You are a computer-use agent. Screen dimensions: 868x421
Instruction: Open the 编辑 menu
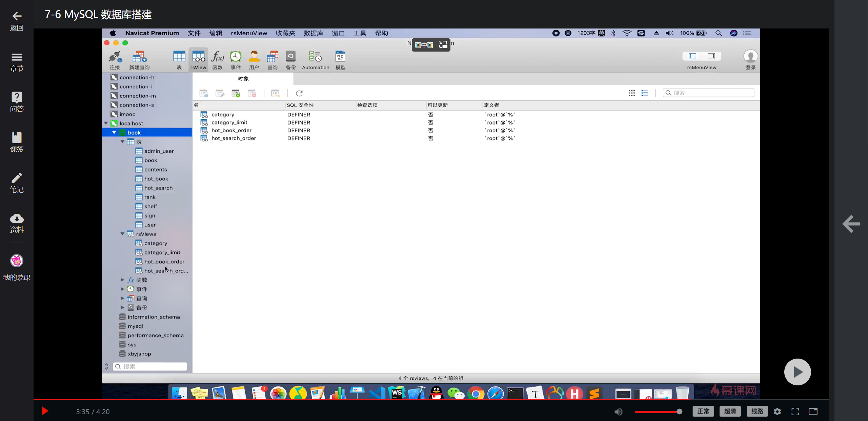216,33
